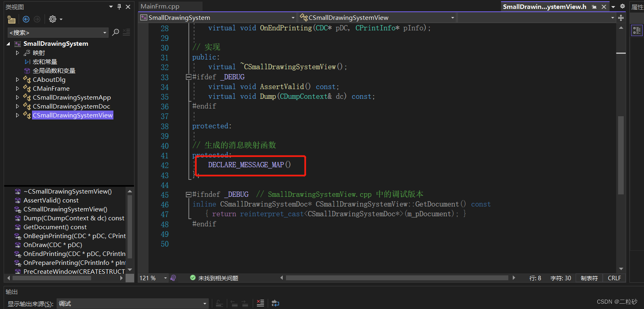Click the clear all output icon
Screen dimensions: 644x309
click(x=260, y=303)
